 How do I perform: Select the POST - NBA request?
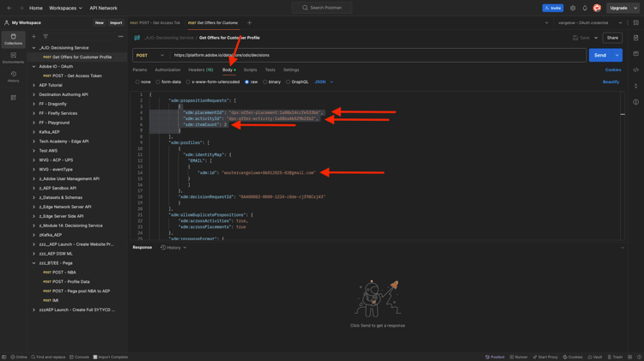(x=60, y=273)
